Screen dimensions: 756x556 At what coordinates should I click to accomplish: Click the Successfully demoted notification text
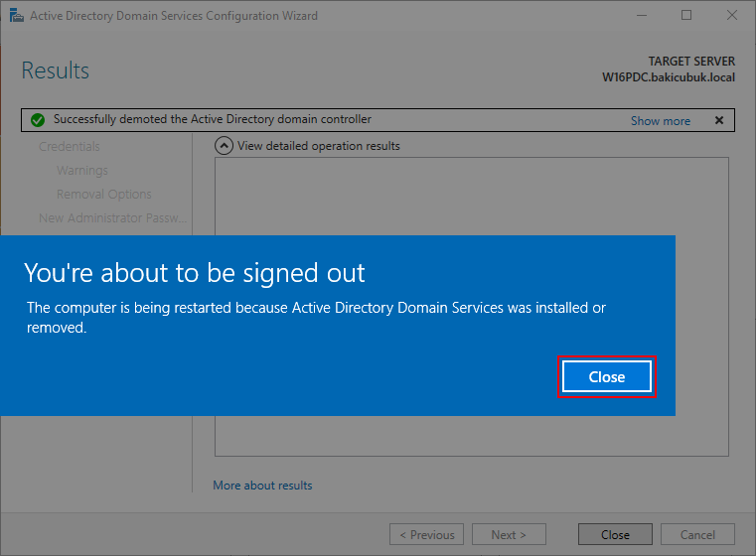click(213, 119)
